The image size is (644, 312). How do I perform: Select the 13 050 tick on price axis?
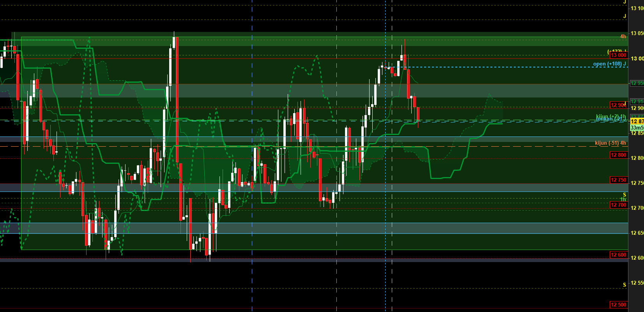[637, 34]
